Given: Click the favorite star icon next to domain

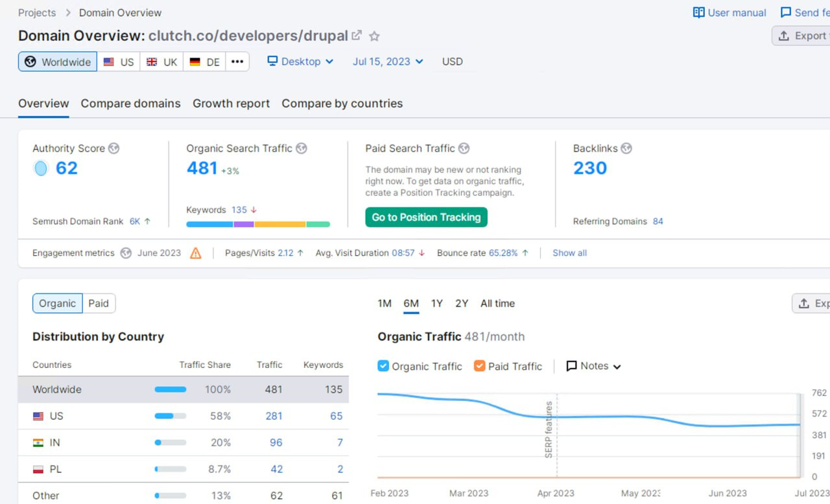Looking at the screenshot, I should click(374, 36).
